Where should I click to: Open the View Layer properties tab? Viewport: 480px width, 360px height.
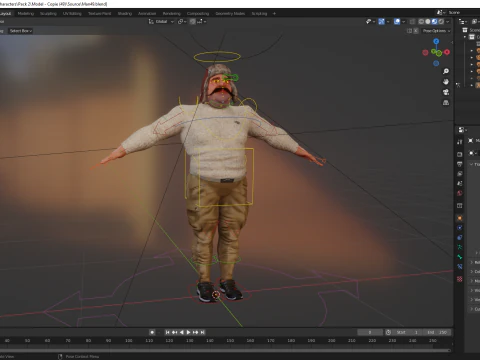tap(460, 174)
